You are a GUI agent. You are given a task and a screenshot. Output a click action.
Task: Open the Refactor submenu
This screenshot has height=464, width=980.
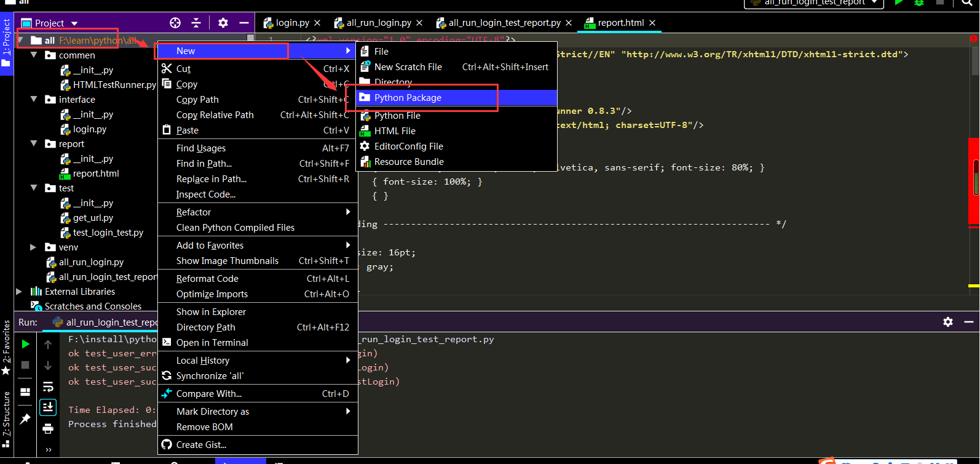258,212
